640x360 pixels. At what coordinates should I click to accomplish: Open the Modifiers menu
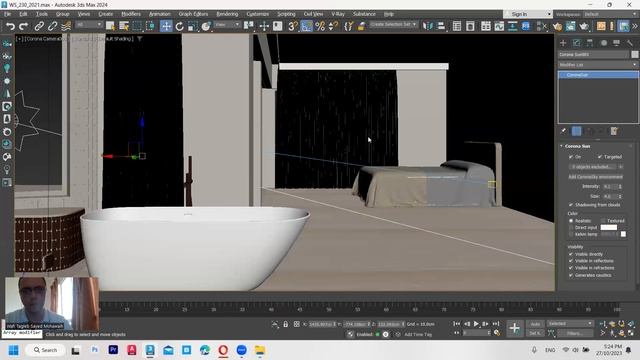[x=131, y=14]
